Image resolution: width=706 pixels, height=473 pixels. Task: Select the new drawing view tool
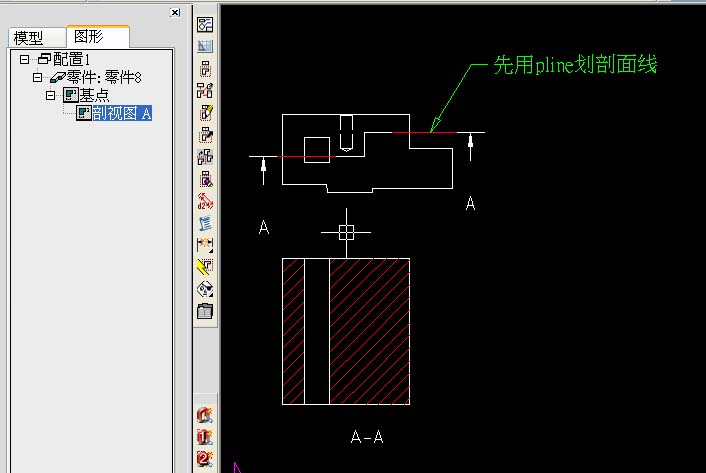pos(205,68)
